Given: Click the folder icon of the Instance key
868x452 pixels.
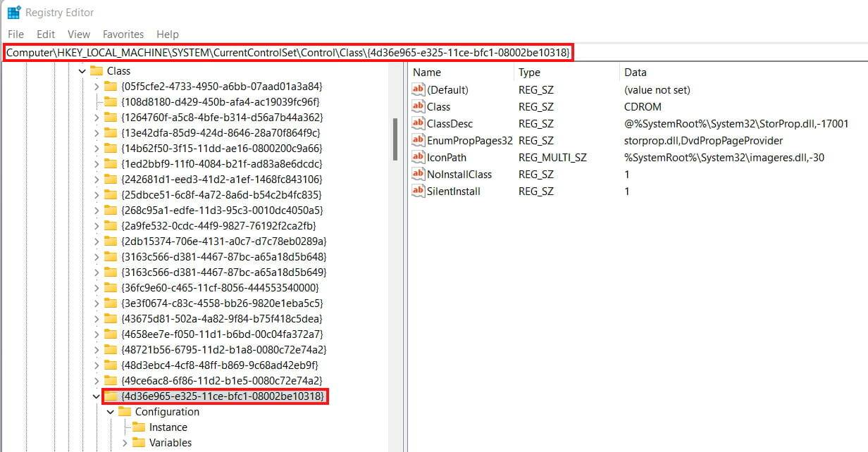Looking at the screenshot, I should tap(138, 427).
